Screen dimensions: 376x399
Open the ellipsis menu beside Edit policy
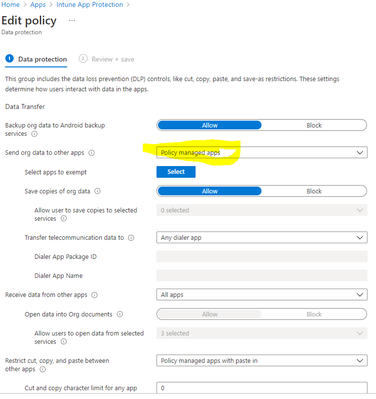pos(72,21)
